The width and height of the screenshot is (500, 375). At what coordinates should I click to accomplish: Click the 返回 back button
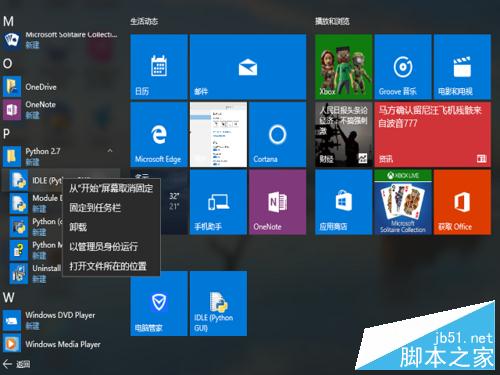17,364
